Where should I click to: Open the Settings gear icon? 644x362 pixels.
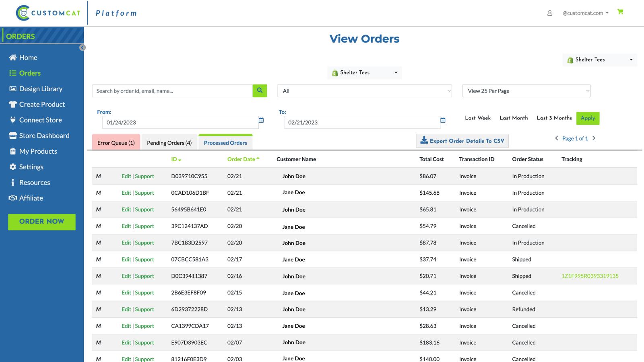13,167
